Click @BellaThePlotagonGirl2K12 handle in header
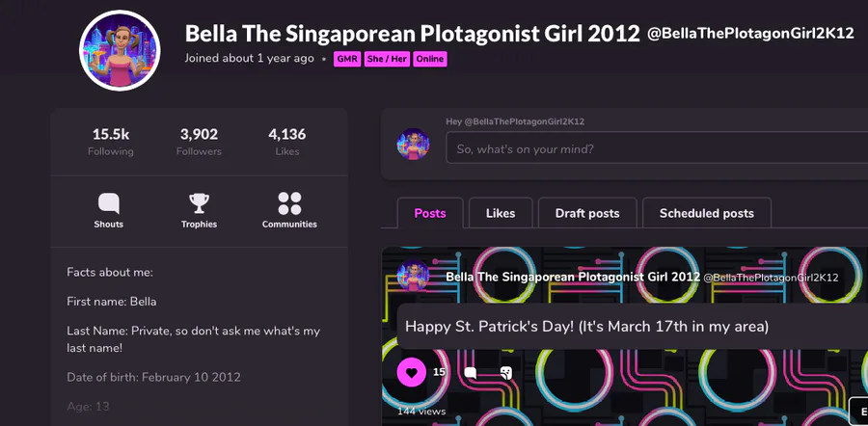This screenshot has height=426, width=868. (750, 34)
